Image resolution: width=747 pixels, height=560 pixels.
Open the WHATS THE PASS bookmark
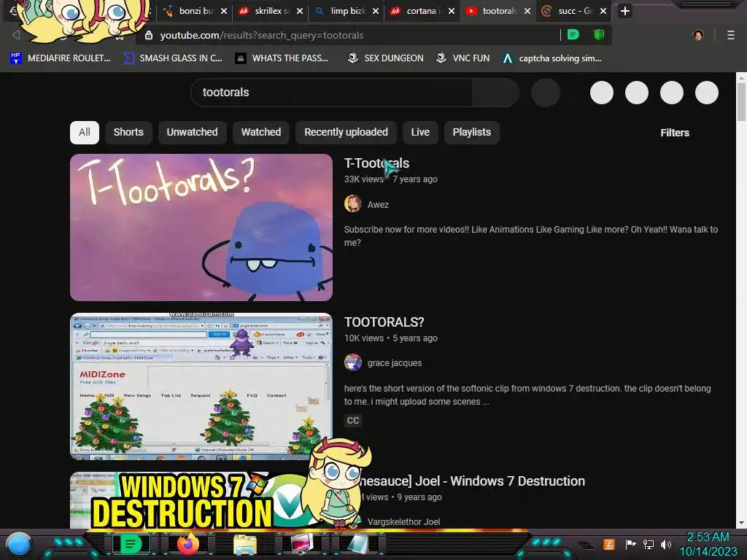pos(282,58)
